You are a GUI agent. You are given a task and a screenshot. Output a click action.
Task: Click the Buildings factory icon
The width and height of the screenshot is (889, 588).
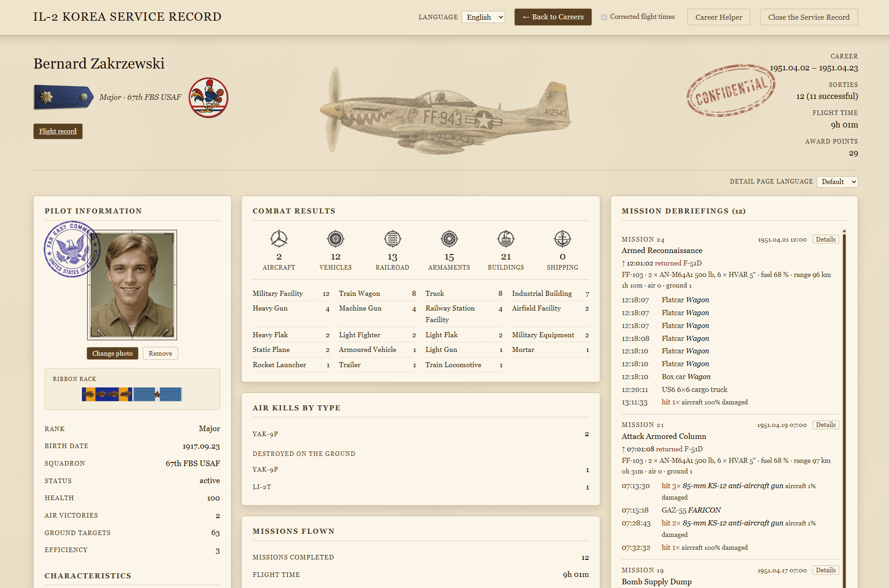[506, 238]
